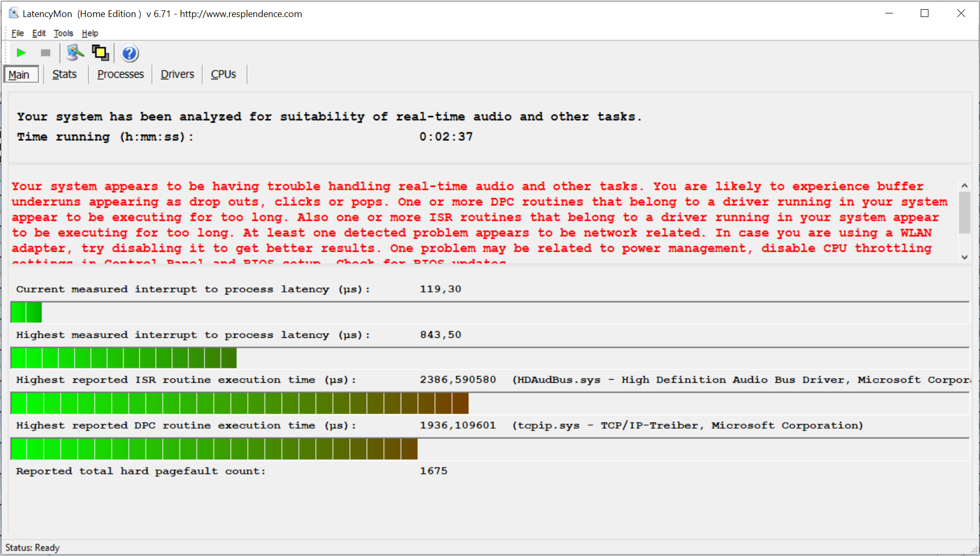
Task: Switch to the Processes tab
Action: click(121, 74)
